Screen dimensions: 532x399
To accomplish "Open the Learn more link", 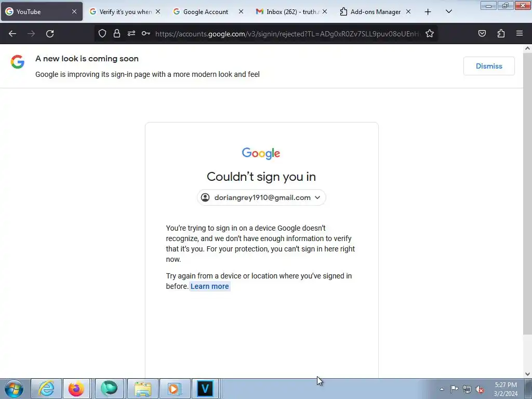I will pyautogui.click(x=210, y=286).
